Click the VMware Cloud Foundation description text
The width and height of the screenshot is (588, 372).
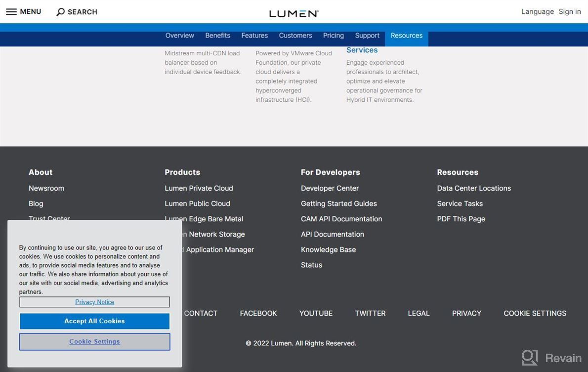(x=294, y=77)
